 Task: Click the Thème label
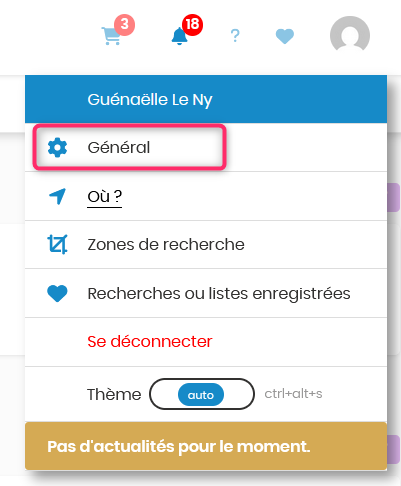click(114, 394)
